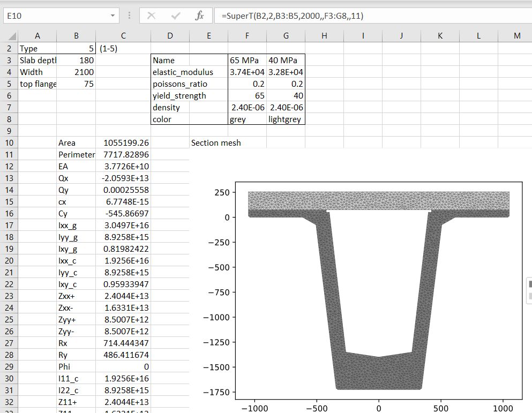Click row header 10 to select the row
532x413 pixels.
tap(10, 142)
